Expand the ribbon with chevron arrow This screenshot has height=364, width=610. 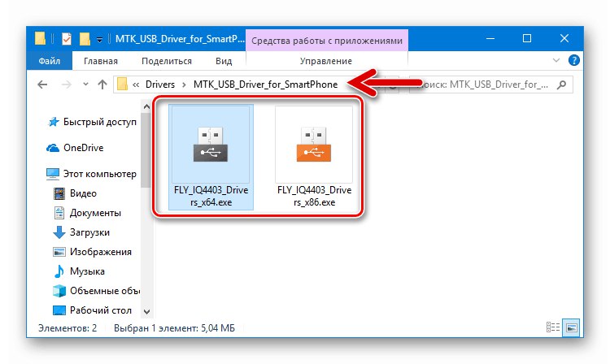556,61
